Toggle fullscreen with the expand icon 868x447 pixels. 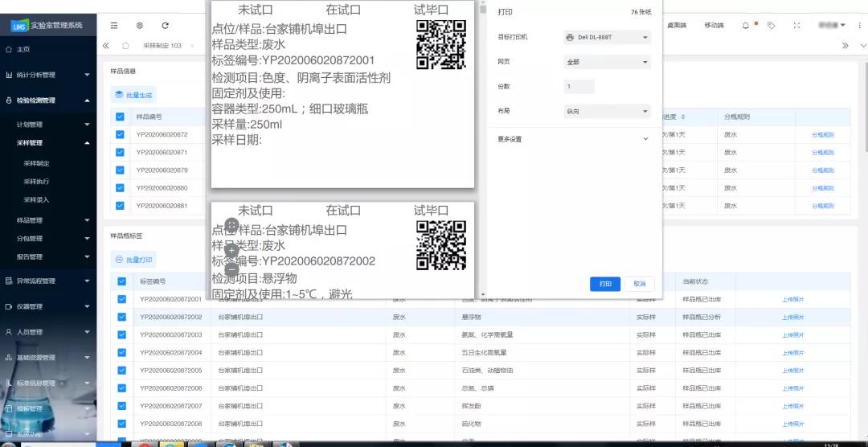click(x=796, y=26)
